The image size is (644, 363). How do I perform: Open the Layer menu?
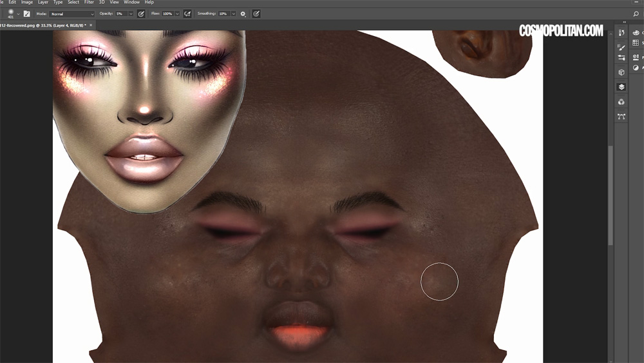[x=43, y=2]
